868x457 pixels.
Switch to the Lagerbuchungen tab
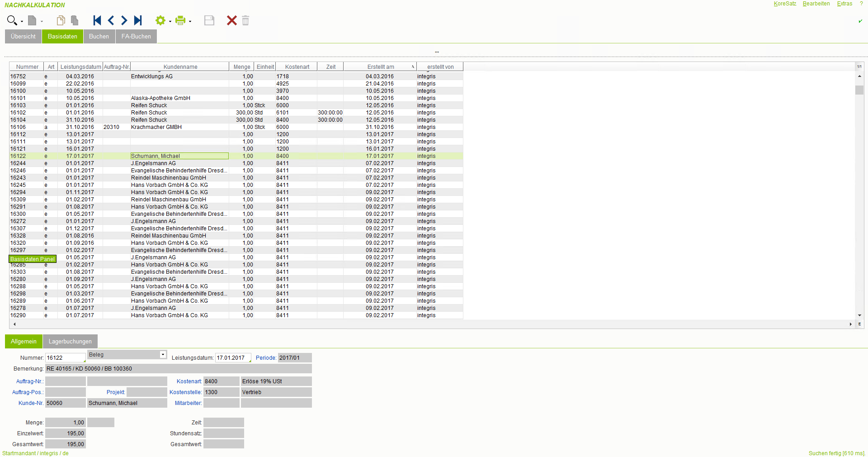[x=70, y=342]
